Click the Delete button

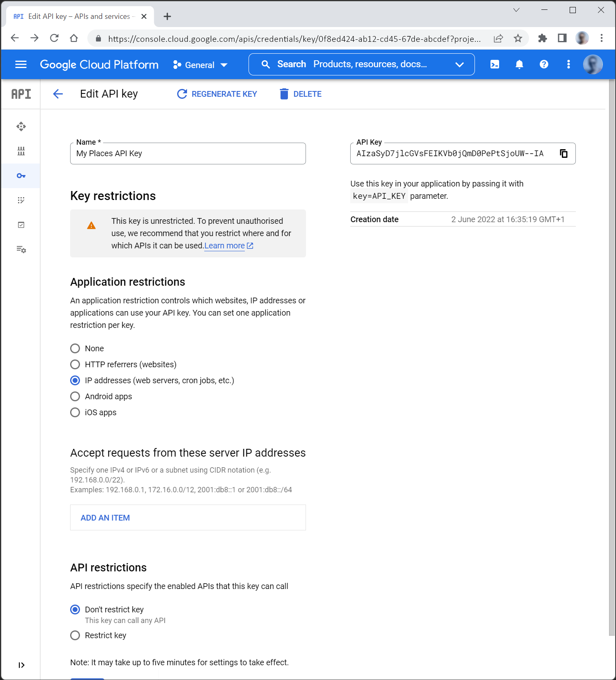tap(301, 94)
